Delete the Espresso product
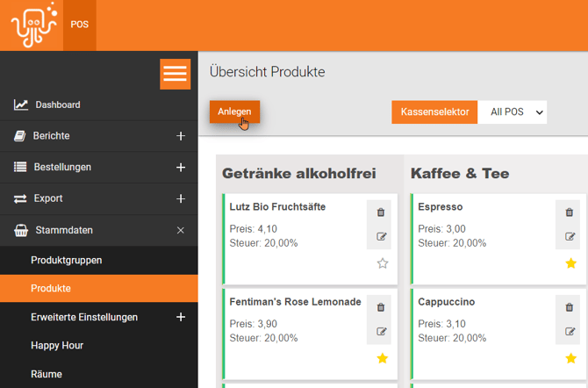This screenshot has width=588, height=388. [x=570, y=212]
